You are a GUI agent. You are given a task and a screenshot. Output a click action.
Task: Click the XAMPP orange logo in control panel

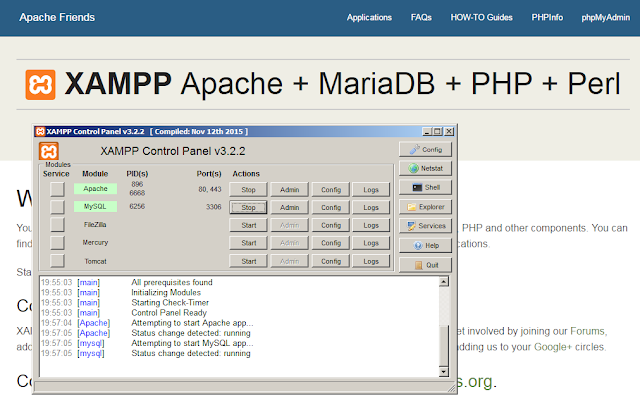point(49,151)
